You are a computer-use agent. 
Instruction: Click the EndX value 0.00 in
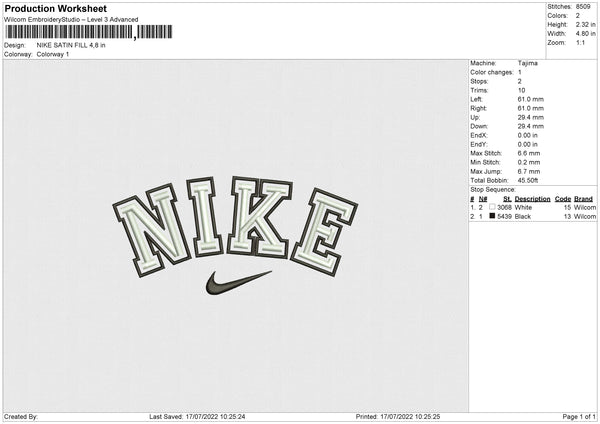(x=528, y=135)
